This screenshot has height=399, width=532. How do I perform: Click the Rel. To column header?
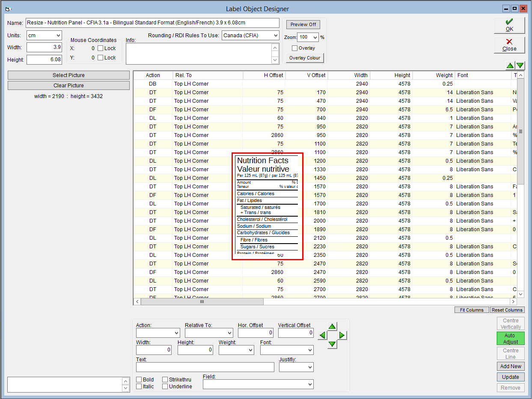[x=208, y=75]
